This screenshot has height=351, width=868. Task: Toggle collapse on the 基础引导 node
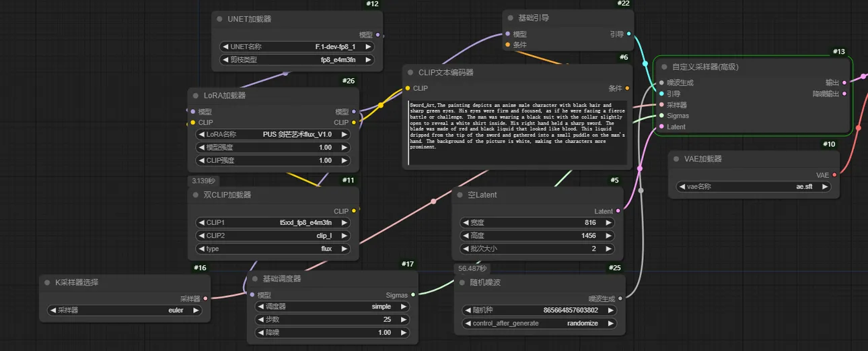point(510,18)
